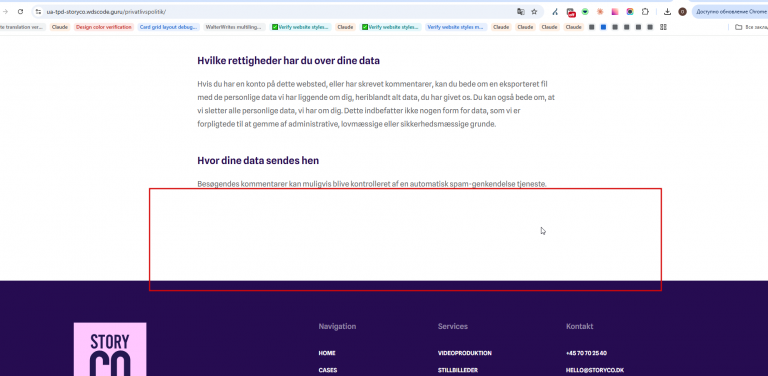Click the +45 70 70 25 40 phone link
Image resolution: width=768 pixels, height=376 pixels.
(587, 353)
